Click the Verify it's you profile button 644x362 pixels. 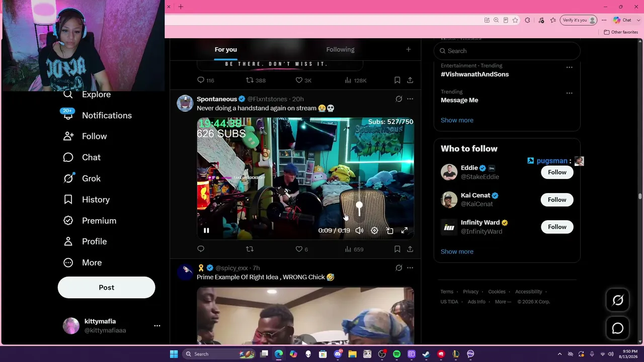(x=579, y=20)
